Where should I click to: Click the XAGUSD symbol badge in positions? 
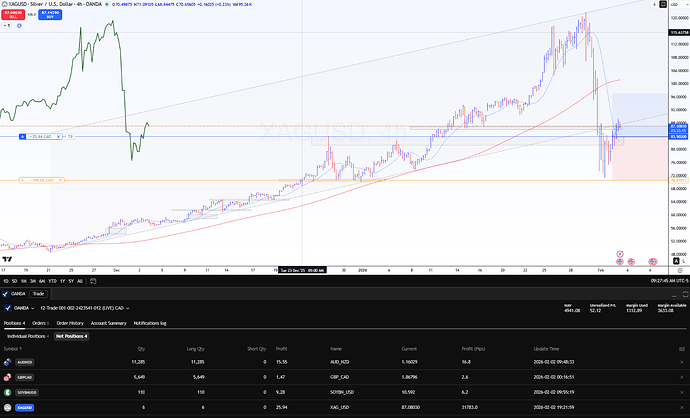pos(25,407)
